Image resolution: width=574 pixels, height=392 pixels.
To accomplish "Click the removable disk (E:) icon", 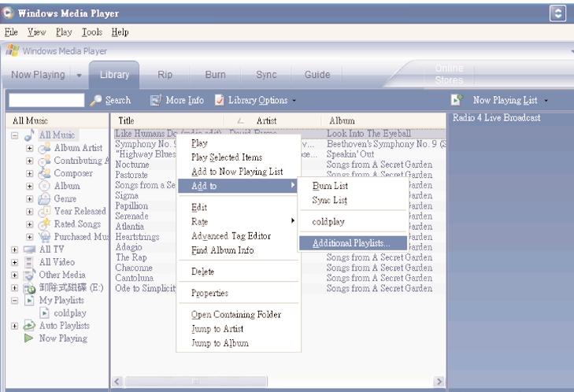I will tap(29, 288).
